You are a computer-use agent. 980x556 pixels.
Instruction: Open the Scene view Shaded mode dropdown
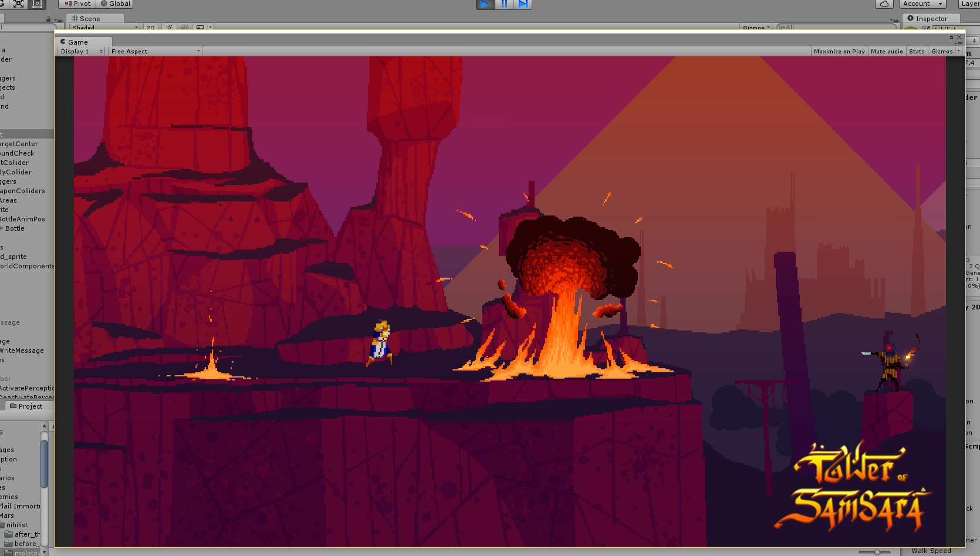point(105,28)
